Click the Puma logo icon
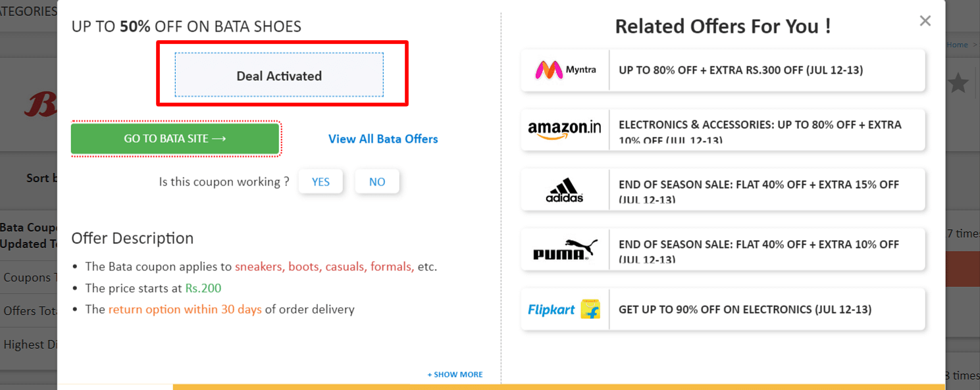 565,249
